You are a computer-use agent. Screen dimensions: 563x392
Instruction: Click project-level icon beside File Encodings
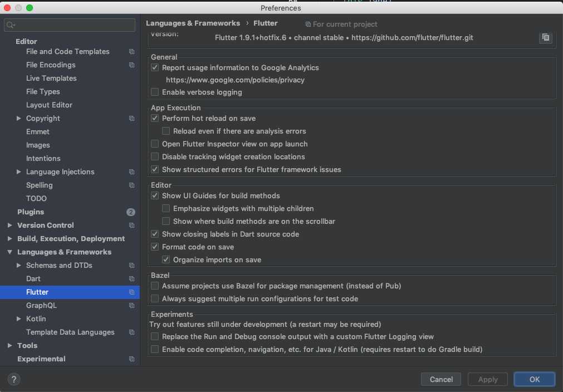pyautogui.click(x=131, y=65)
